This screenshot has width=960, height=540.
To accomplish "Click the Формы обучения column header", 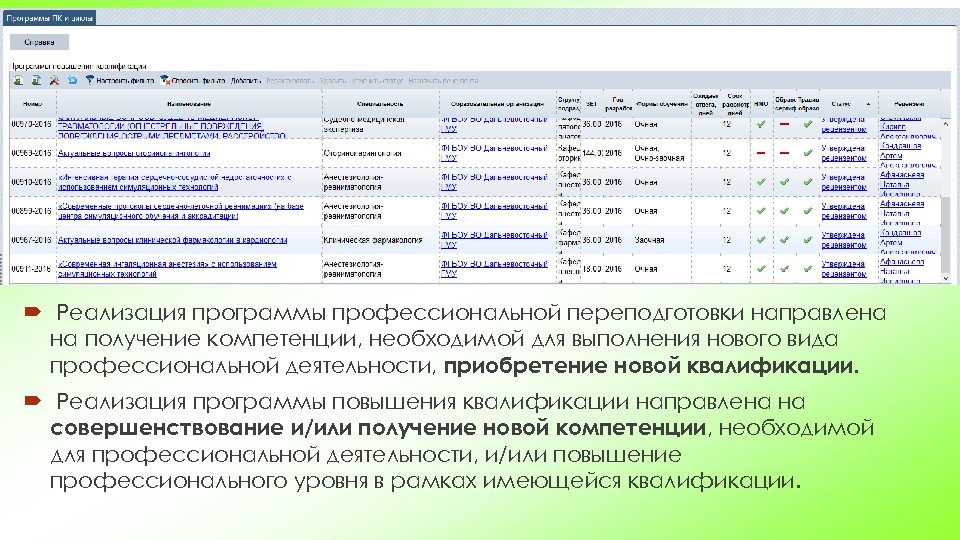I will click(x=662, y=104).
